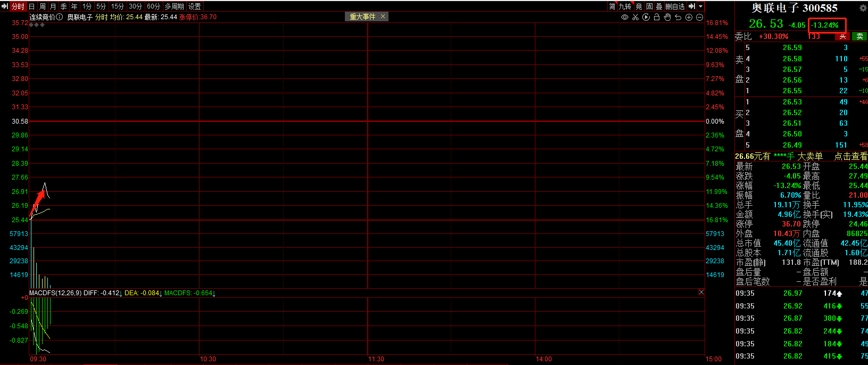Switch to the 分时 intraday tab
Image resolution: width=868 pixels, height=365 pixels.
(18, 6)
